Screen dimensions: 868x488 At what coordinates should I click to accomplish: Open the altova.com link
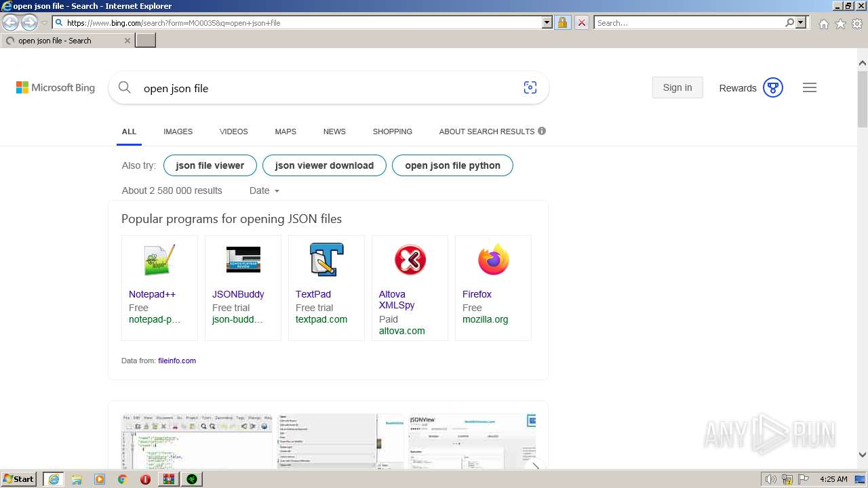pyautogui.click(x=402, y=331)
